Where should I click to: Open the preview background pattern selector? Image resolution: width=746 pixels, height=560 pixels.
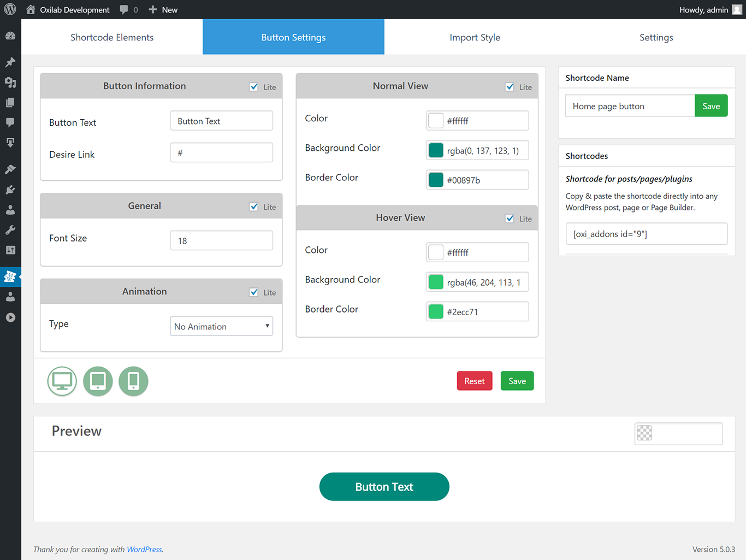point(644,433)
